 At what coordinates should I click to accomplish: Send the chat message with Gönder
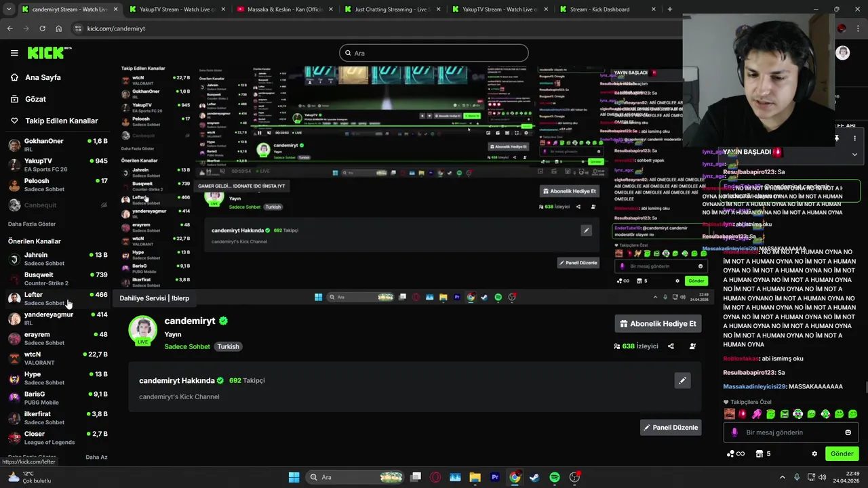coord(842,453)
